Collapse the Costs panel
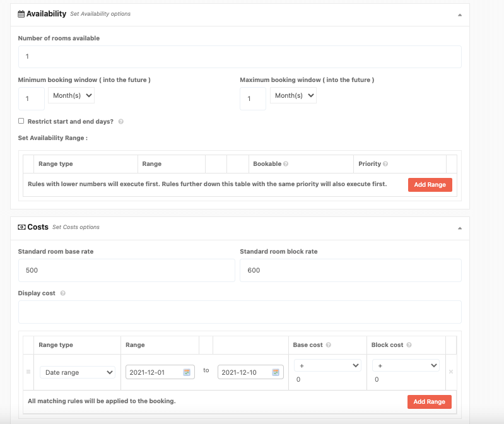504x424 pixels. pos(459,228)
